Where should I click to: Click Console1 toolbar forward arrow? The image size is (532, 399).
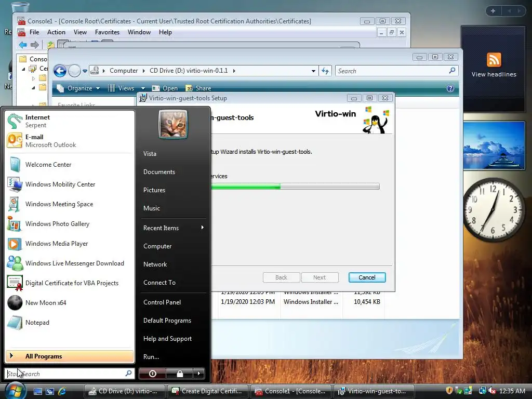(35, 45)
